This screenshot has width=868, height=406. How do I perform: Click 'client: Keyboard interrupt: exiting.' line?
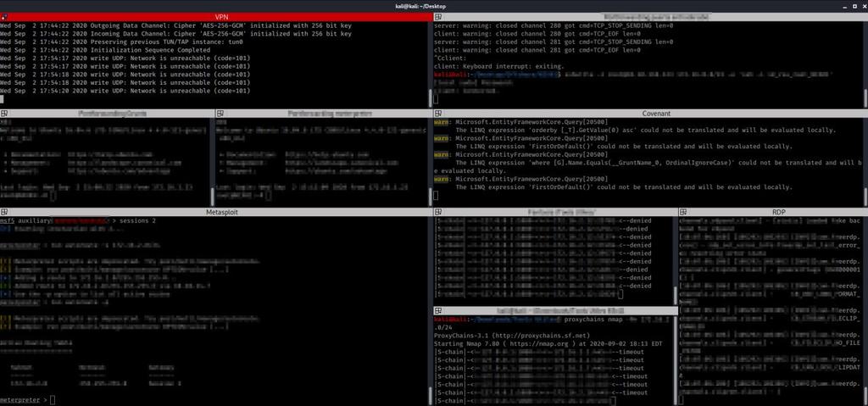point(498,66)
